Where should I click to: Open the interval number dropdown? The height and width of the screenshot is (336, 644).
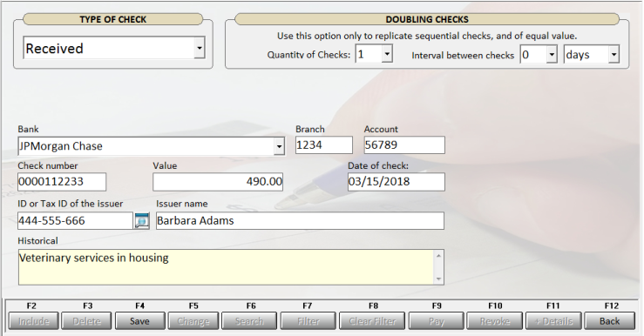(x=552, y=54)
